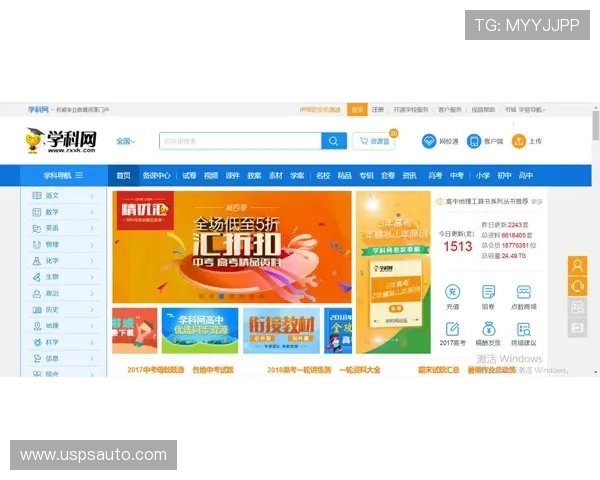Click the grey QR code sidebar icon
The height and width of the screenshot is (480, 600).
(x=577, y=307)
